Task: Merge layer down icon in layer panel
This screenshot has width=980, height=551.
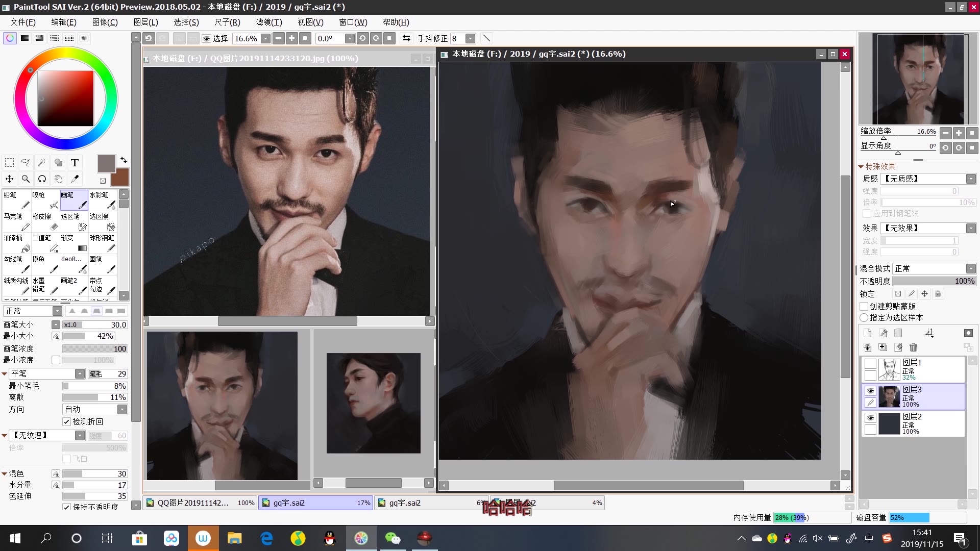Action: (x=867, y=347)
